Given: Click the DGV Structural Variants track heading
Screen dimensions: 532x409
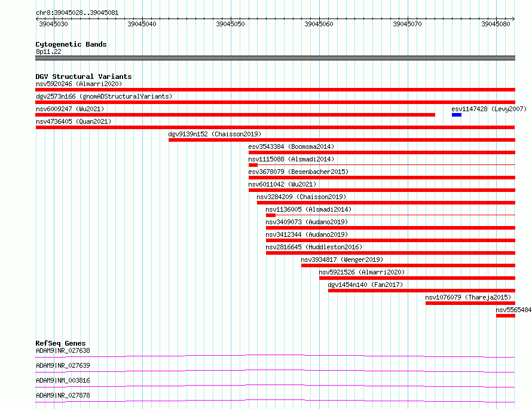Looking at the screenshot, I should [x=84, y=77].
